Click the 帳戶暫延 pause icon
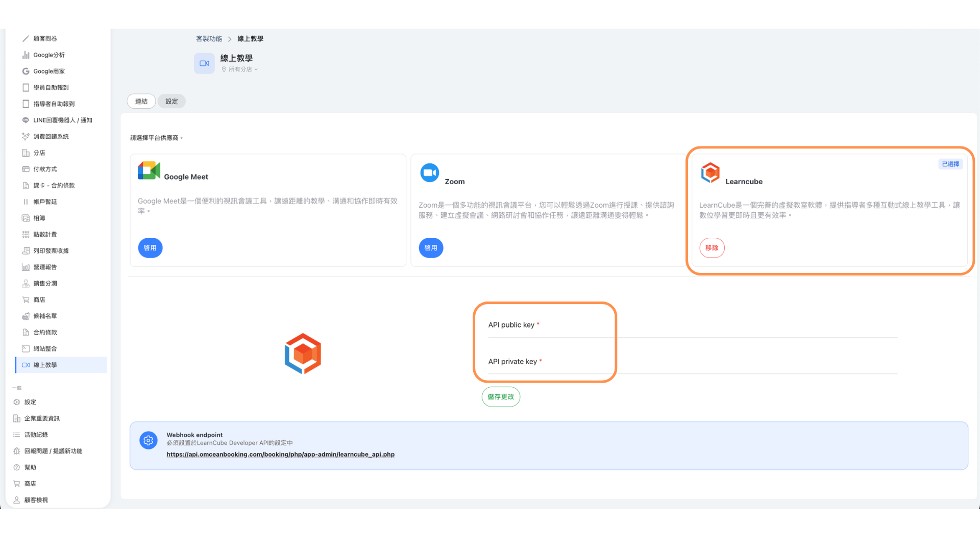 click(26, 202)
